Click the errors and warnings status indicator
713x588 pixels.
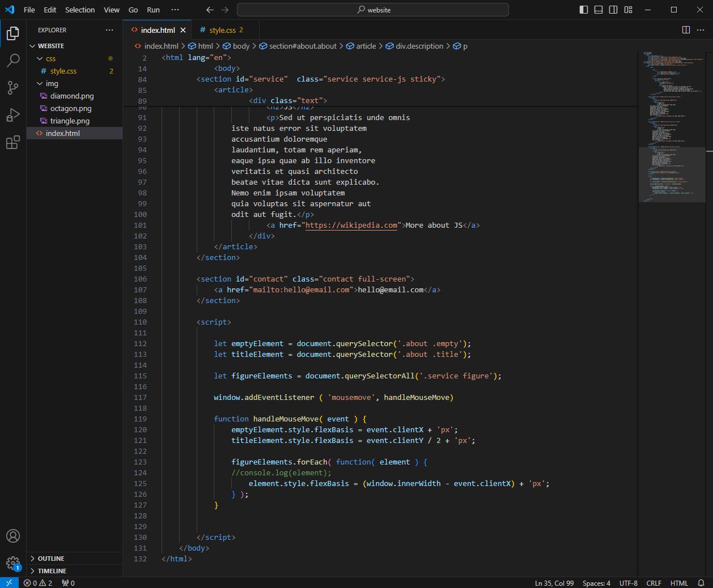coord(38,583)
